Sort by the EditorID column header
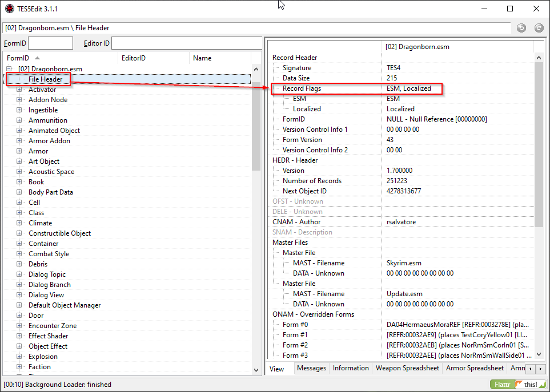 click(153, 58)
